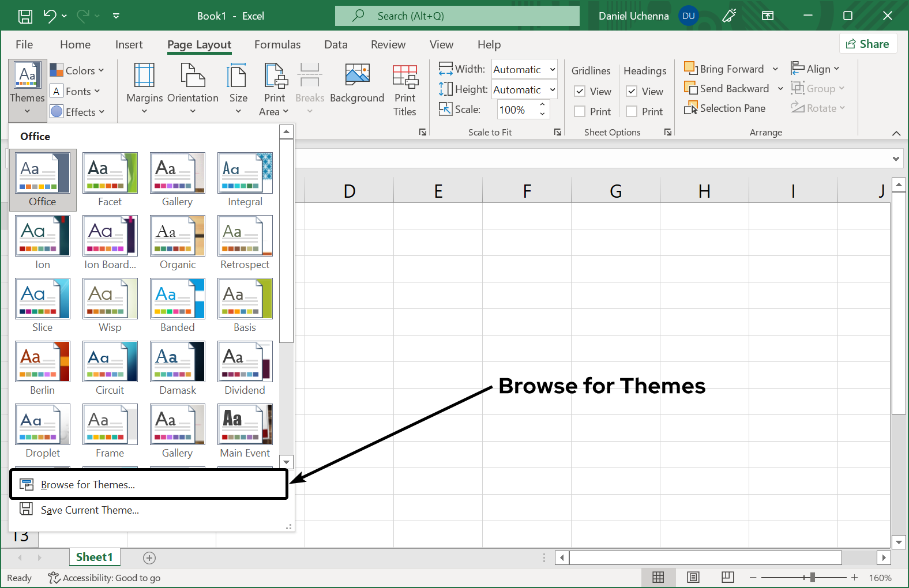Apply the Ion theme
The width and height of the screenshot is (909, 588).
(43, 243)
